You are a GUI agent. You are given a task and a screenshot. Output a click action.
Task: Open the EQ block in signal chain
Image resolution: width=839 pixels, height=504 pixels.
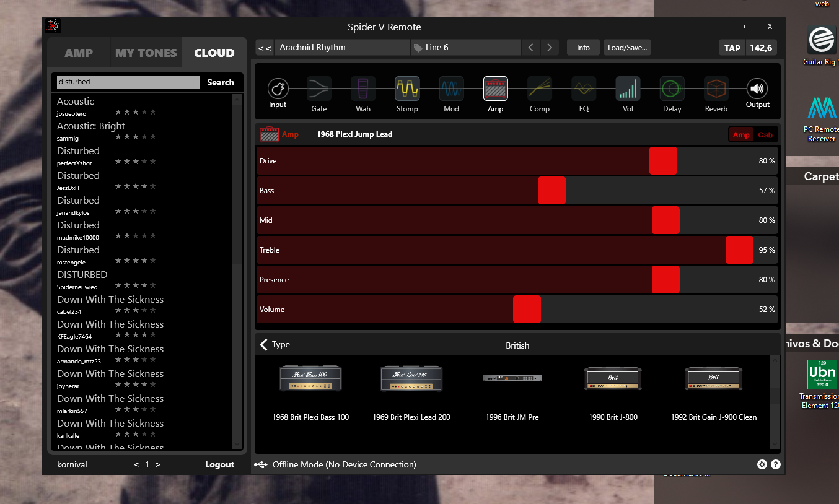tap(584, 89)
